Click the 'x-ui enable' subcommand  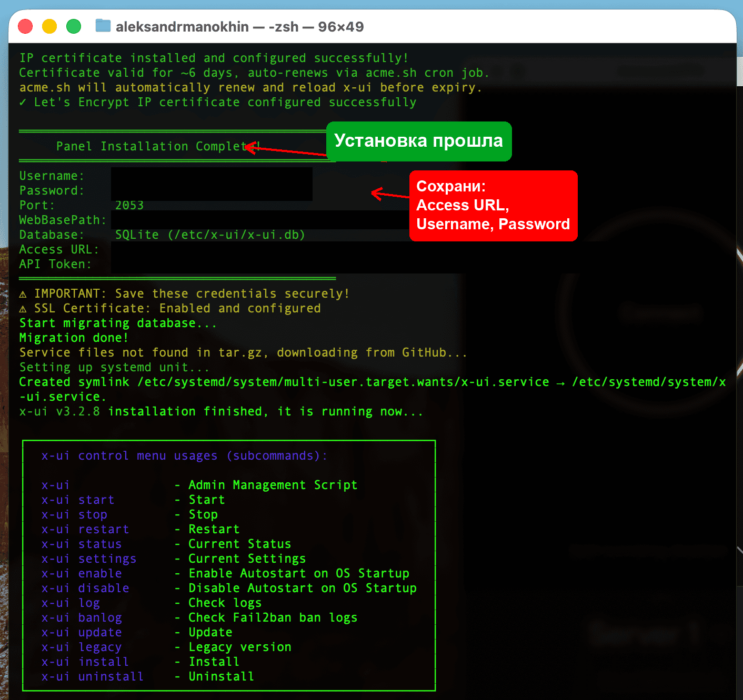click(82, 573)
